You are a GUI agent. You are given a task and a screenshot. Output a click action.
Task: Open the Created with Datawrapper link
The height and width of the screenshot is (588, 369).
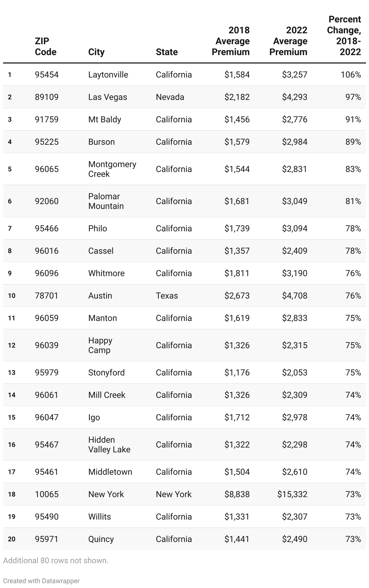[x=41, y=581]
